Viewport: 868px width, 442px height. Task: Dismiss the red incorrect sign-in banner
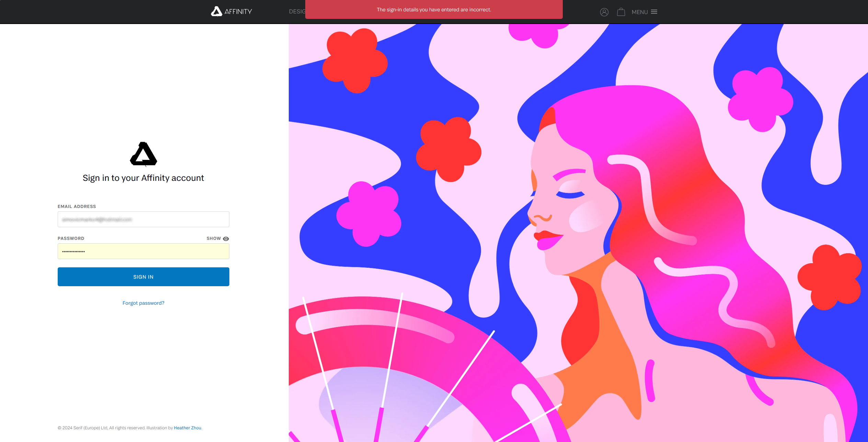pos(434,10)
